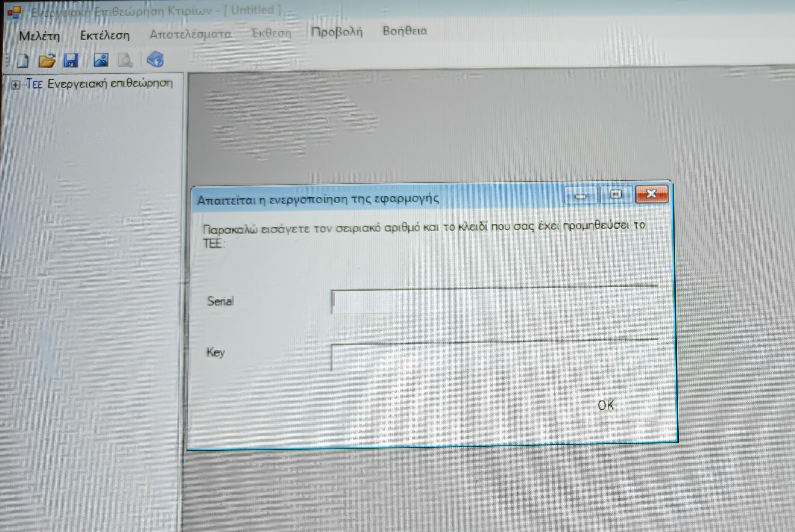Click the picture image toolbar icon

click(101, 60)
